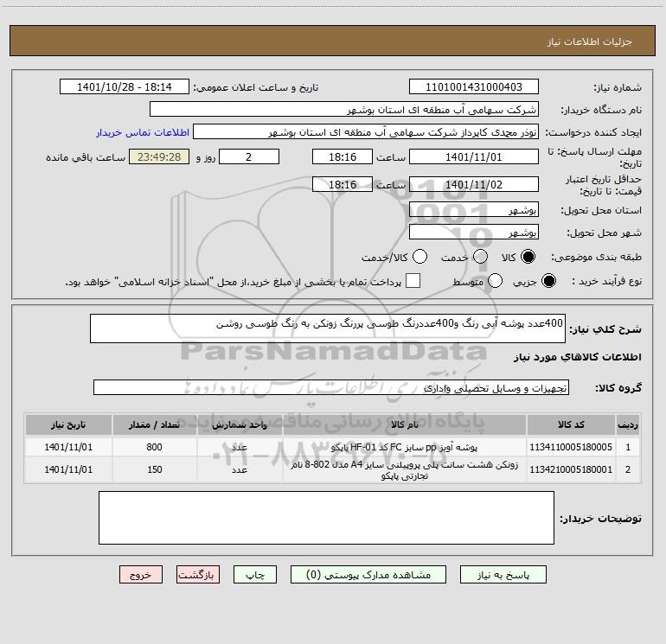
Task: Click product name پوشه آویز pp سایز FC
Action: (x=405, y=447)
